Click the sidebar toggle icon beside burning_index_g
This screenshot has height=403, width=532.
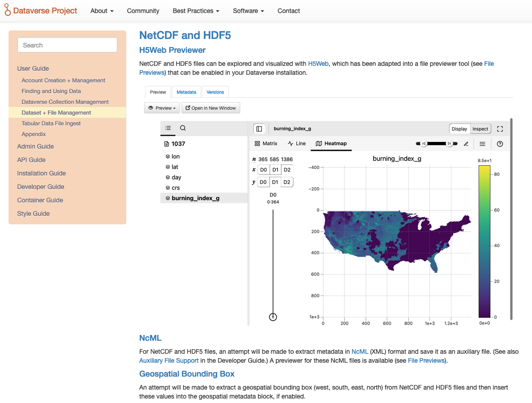point(259,129)
